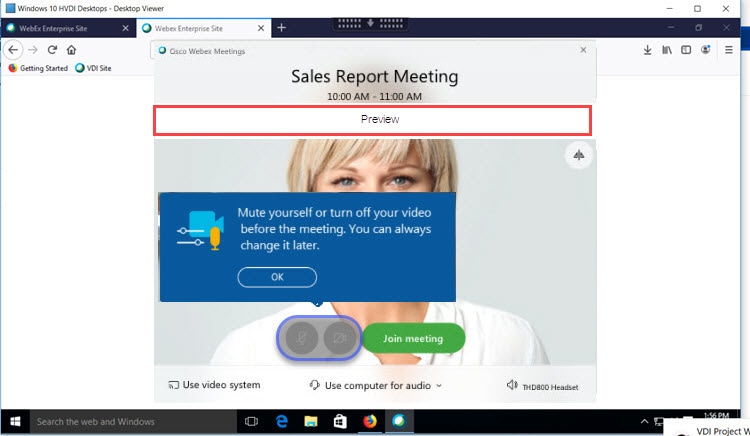750x436 pixels.
Task: Open the browser downloads icon
Action: click(647, 50)
